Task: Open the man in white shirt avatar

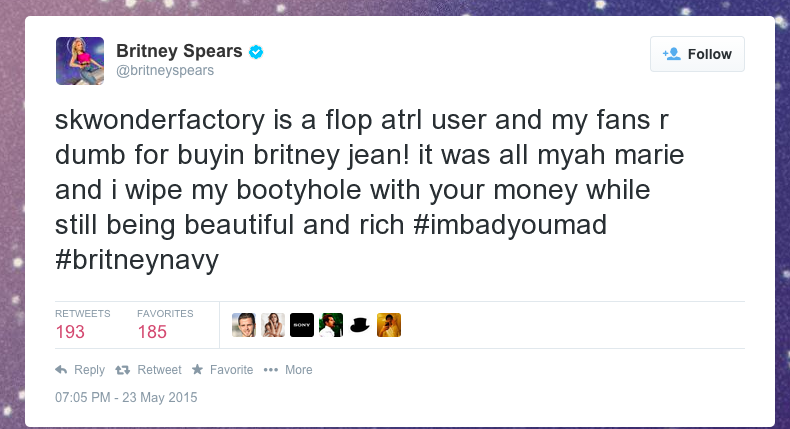Action: point(331,325)
